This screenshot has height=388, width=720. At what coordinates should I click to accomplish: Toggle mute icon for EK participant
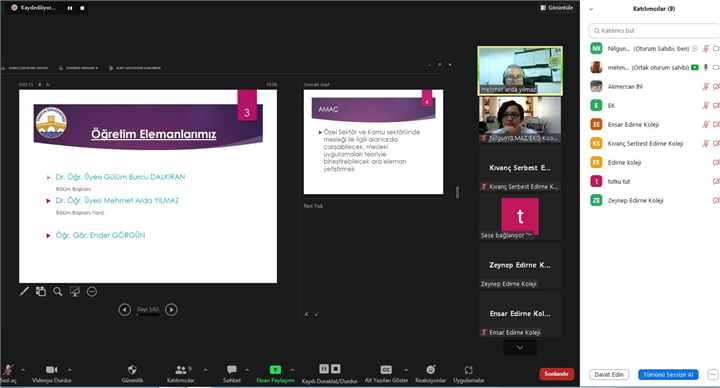(706, 105)
